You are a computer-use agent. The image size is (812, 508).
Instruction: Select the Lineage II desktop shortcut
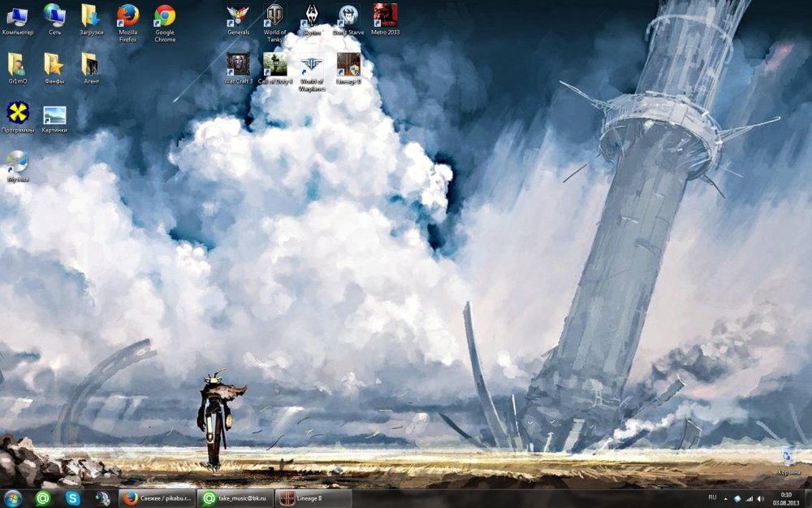pyautogui.click(x=348, y=68)
